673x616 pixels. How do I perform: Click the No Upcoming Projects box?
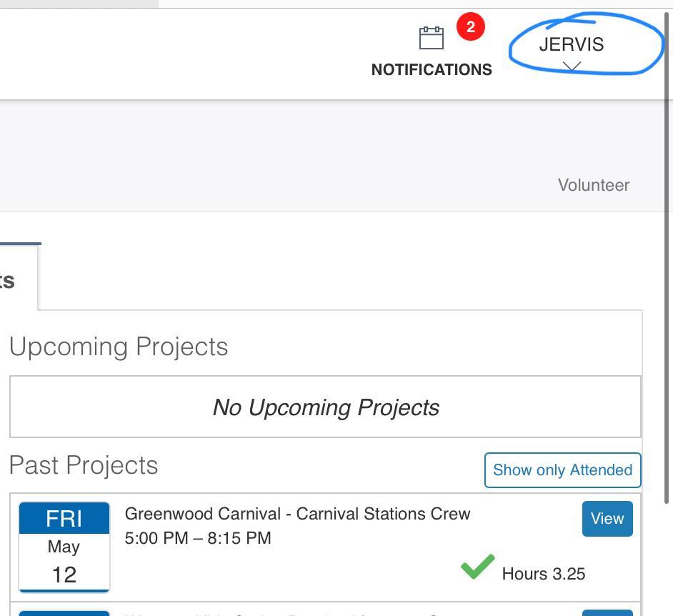[x=325, y=407]
